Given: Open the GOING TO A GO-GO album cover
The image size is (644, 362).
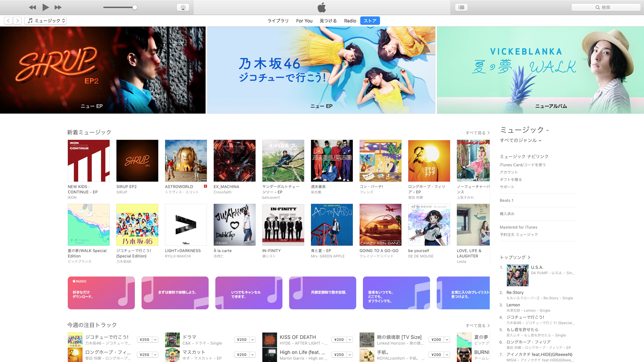Looking at the screenshot, I should pyautogui.click(x=380, y=225).
